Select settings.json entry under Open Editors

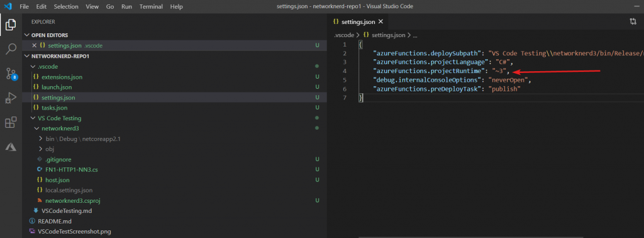click(175, 45)
